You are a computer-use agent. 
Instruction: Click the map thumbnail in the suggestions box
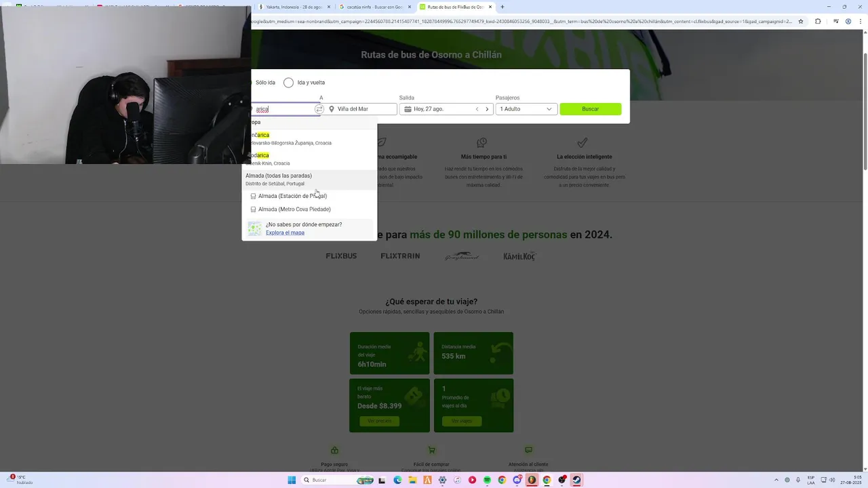(x=254, y=228)
